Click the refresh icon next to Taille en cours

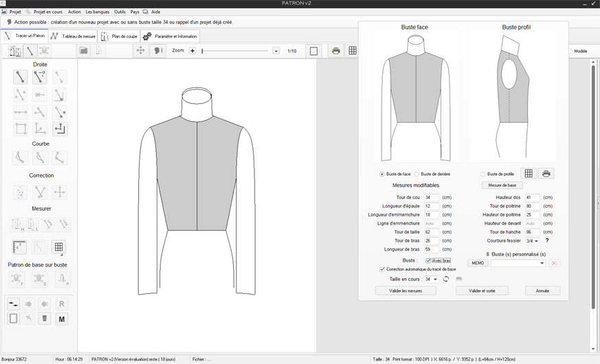tap(446, 279)
